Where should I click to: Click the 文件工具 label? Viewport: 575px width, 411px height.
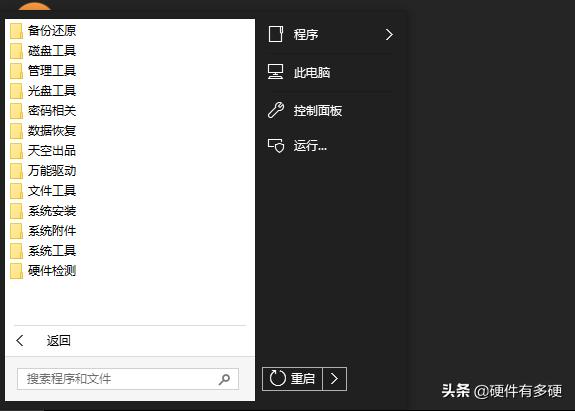coord(52,191)
